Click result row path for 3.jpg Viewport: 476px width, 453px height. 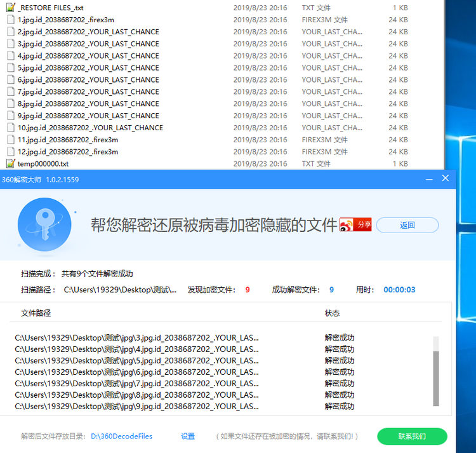(136, 338)
